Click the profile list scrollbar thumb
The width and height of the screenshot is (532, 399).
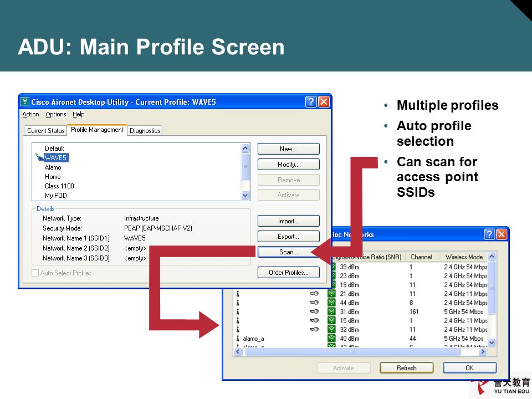[x=245, y=167]
